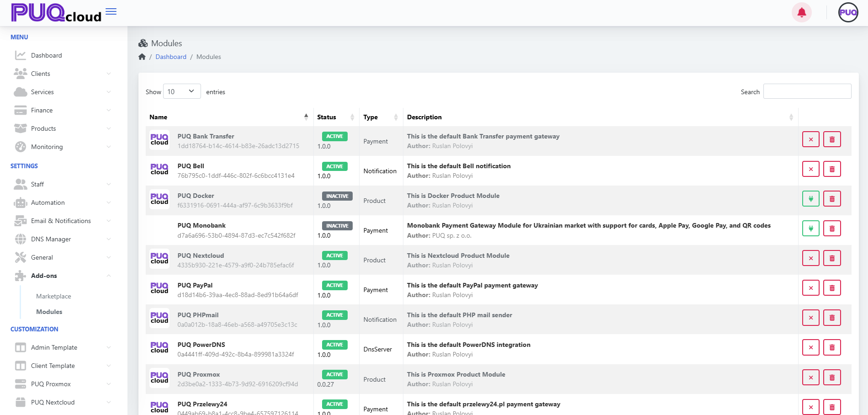Delete the PUQ Nextcloud module
The width and height of the screenshot is (868, 415).
point(832,258)
